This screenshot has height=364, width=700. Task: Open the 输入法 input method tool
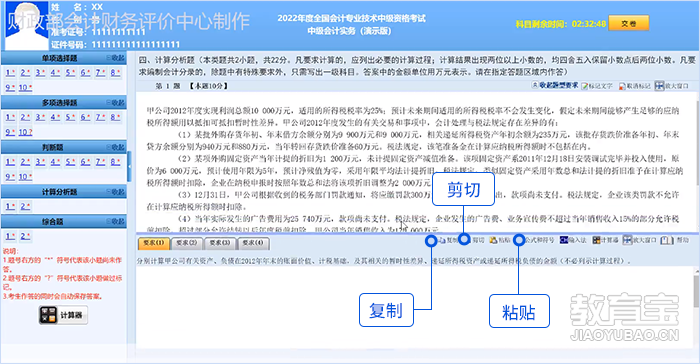(x=573, y=240)
